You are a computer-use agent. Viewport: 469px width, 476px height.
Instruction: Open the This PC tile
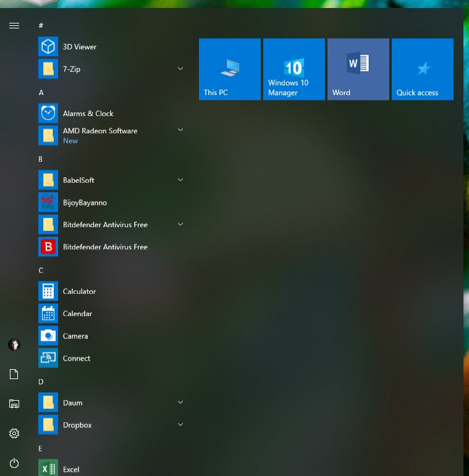tap(230, 69)
